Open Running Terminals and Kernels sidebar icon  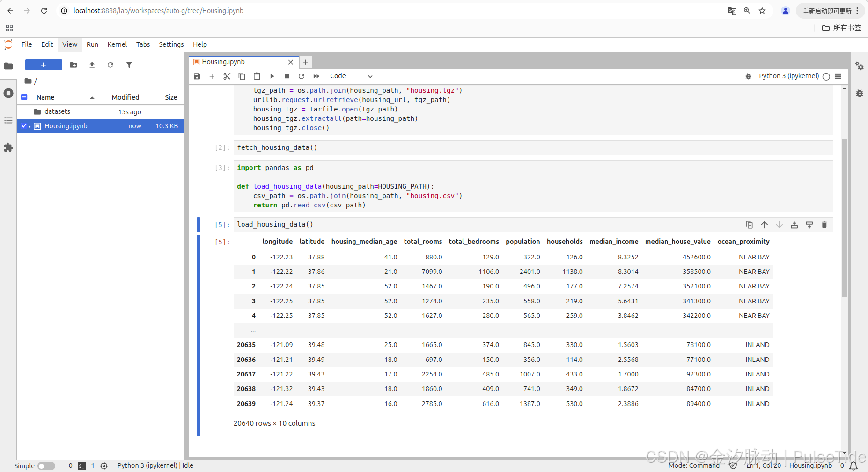point(8,93)
